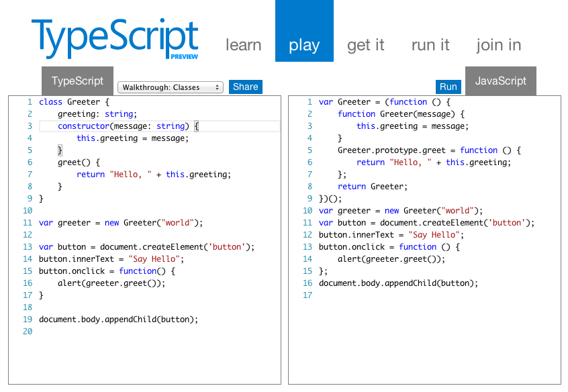Click 'var button = document.createElement' in JavaScript line 11
This screenshot has width=568, height=392.
pyautogui.click(x=427, y=223)
